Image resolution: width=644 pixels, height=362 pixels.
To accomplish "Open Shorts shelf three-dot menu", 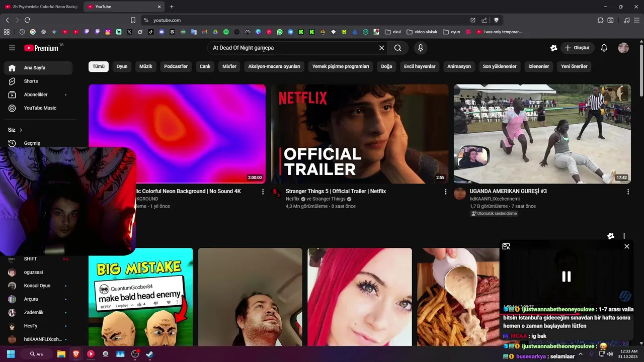I will point(624,236).
